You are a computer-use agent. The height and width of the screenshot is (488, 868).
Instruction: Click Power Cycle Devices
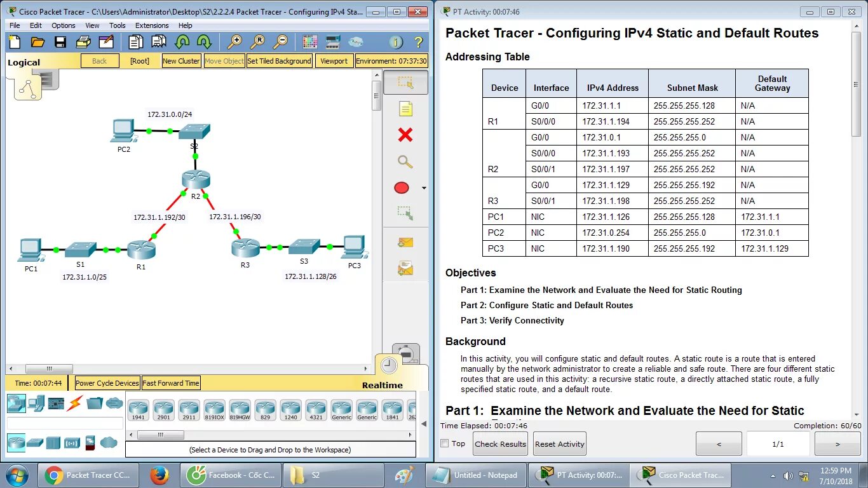click(x=107, y=383)
